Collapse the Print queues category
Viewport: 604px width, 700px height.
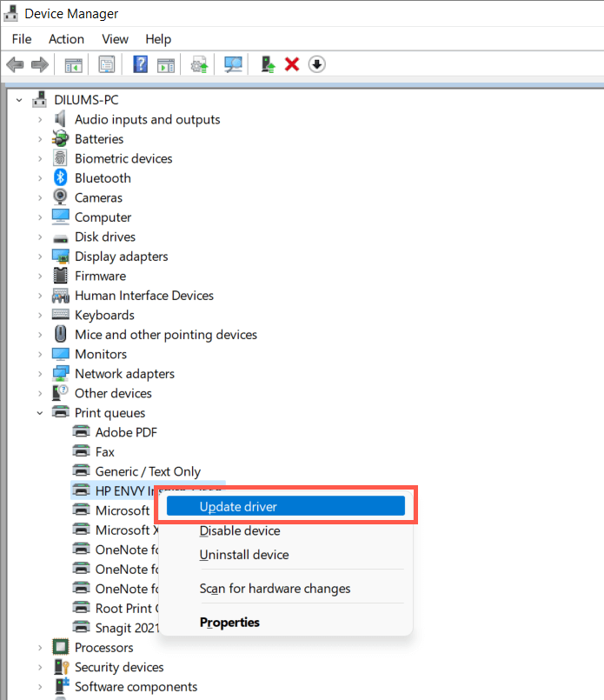pyautogui.click(x=40, y=413)
